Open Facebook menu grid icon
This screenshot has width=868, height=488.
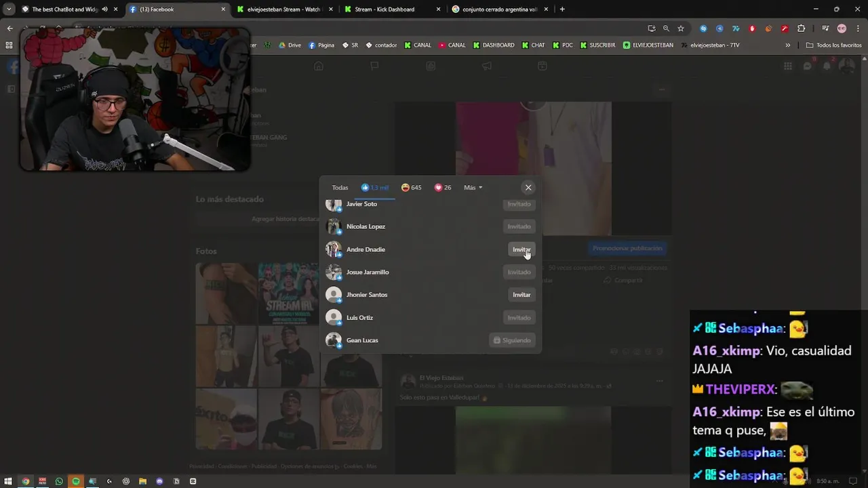tap(787, 66)
